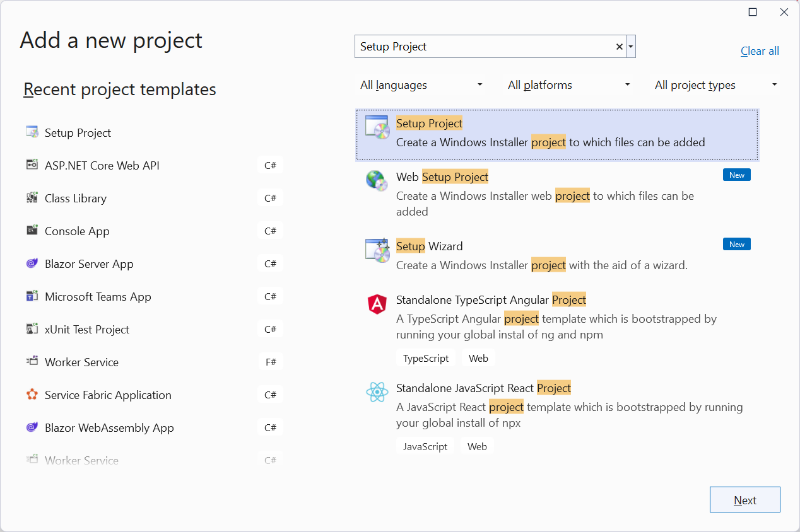Click the xUnit Test Project icon

point(32,328)
